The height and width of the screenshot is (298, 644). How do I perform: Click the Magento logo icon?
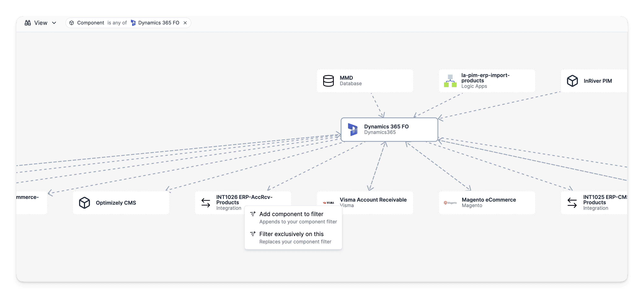pos(450,203)
